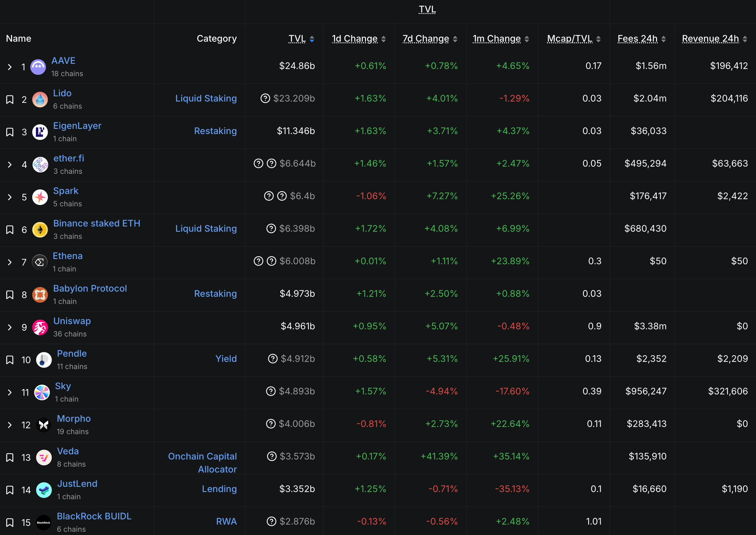Viewport: 756px width, 535px height.
Task: Click the Pendle logo icon
Action: coord(44,360)
